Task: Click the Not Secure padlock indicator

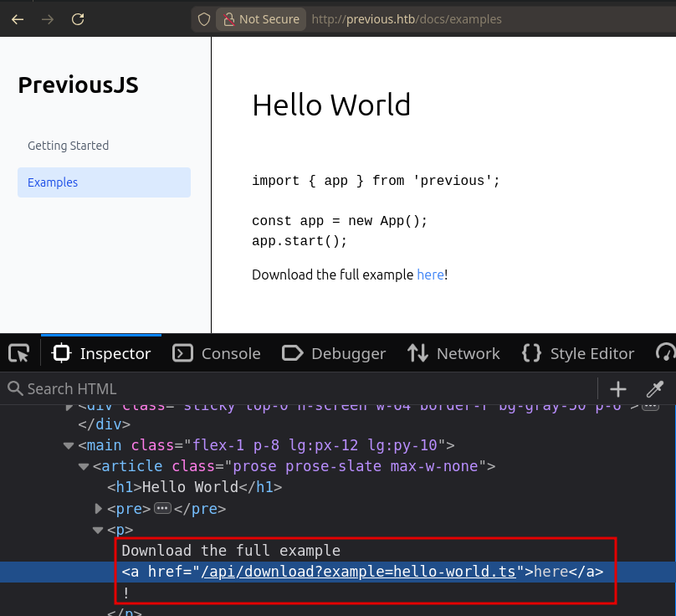Action: point(260,19)
